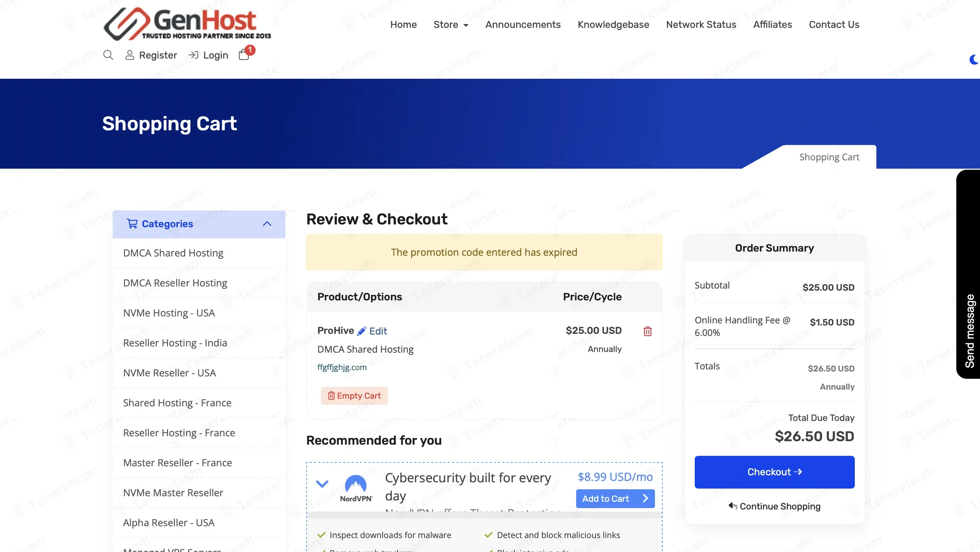Screen dimensions: 980x552
Task: Click the Checkout button
Action: point(774,472)
